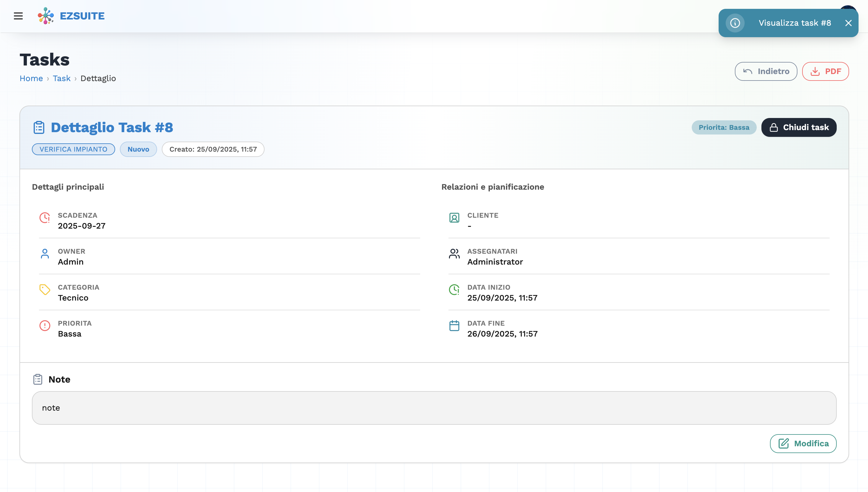This screenshot has height=492, width=868.
Task: Click the Priorita alert circle icon
Action: [45, 325]
